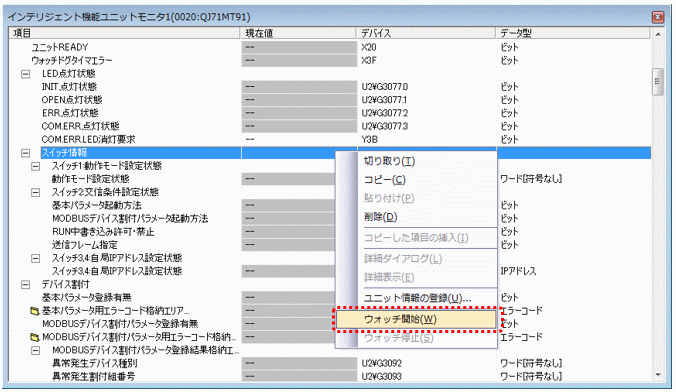The height and width of the screenshot is (392, 676).
Task: Select the ユニットREADY row
Action: 59,47
